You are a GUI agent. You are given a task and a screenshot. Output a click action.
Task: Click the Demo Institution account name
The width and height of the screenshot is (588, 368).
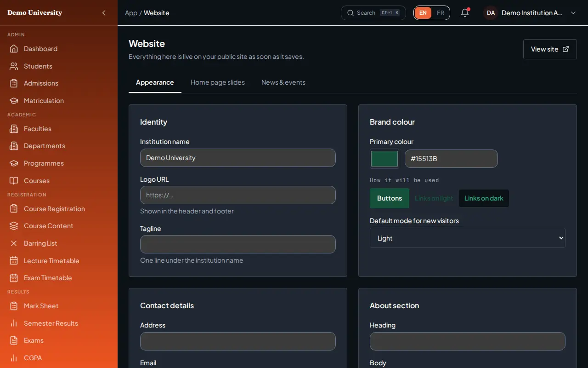point(532,13)
